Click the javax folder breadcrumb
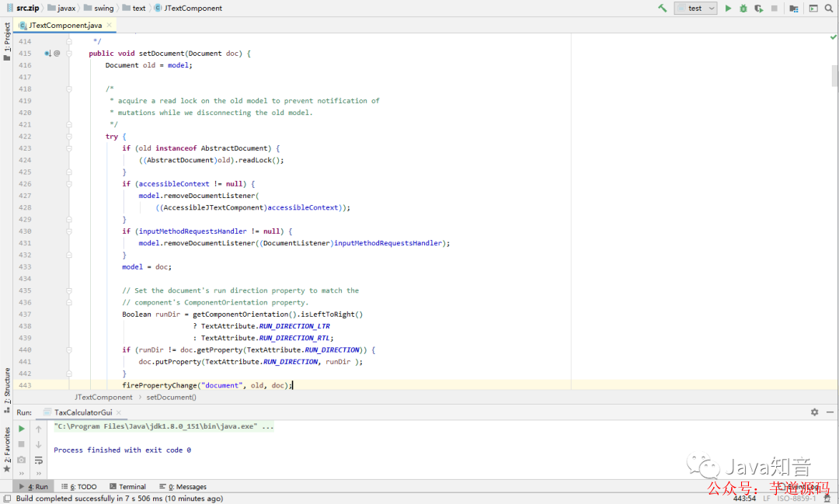 tap(61, 8)
